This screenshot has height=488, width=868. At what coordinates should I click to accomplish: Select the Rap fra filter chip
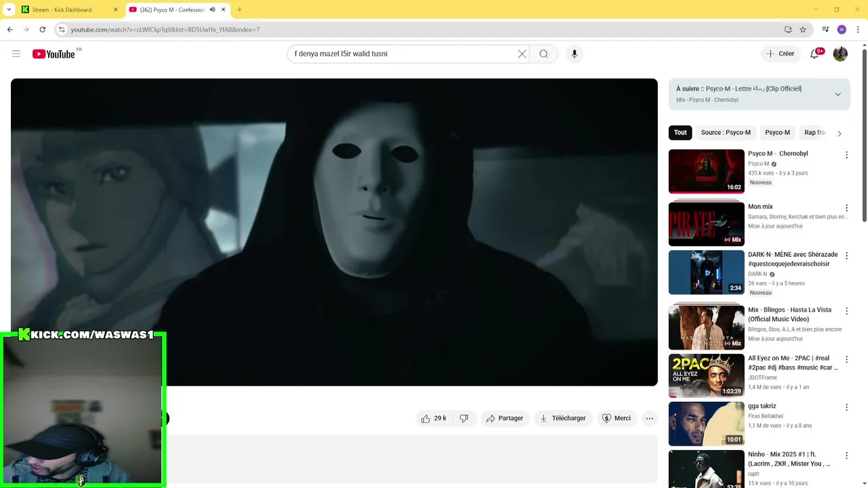[814, 133]
